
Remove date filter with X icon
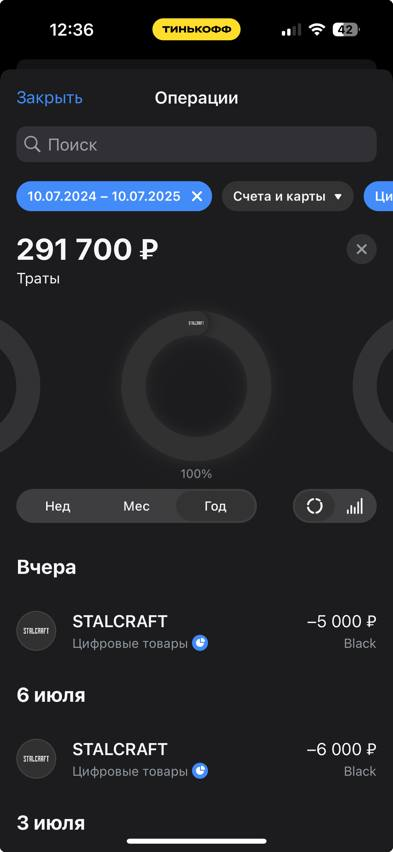[x=197, y=196]
